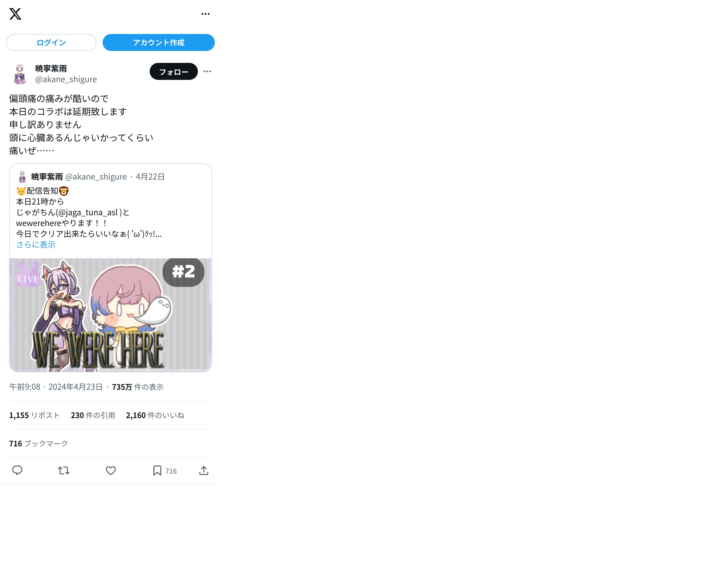Open the We Were Here #2 thumbnail
The width and height of the screenshot is (728, 575).
tap(111, 315)
